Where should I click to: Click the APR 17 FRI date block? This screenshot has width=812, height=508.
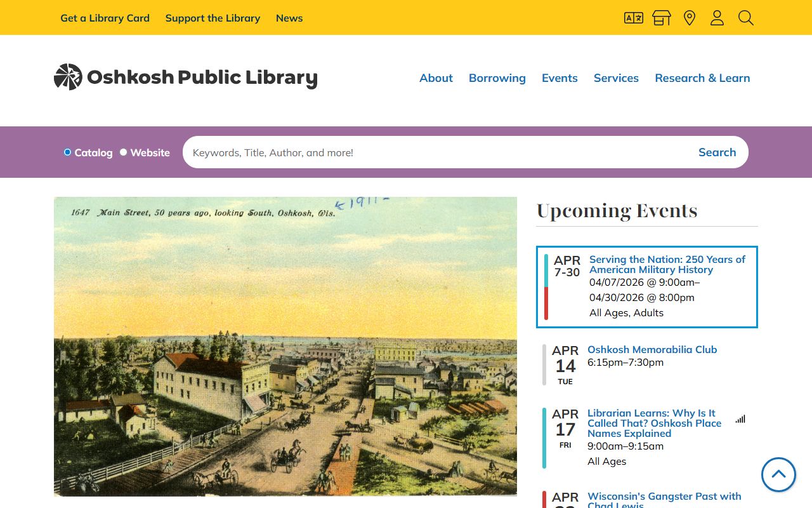pos(565,429)
